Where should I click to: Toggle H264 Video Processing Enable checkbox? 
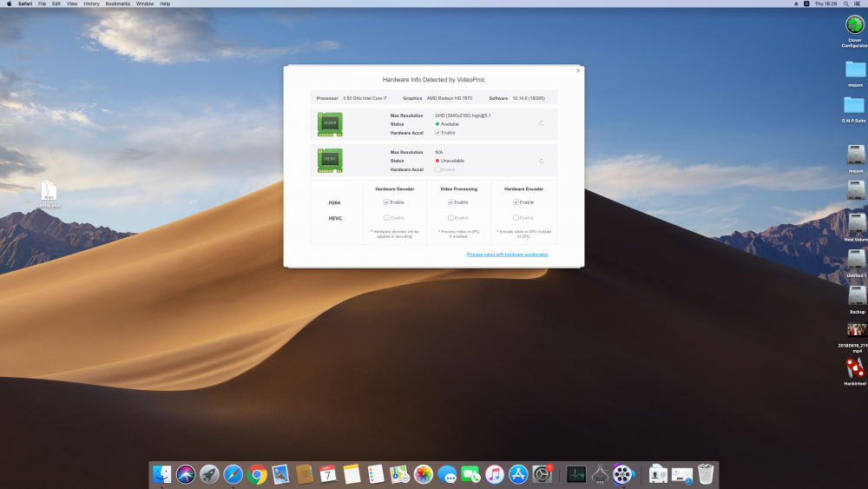450,202
